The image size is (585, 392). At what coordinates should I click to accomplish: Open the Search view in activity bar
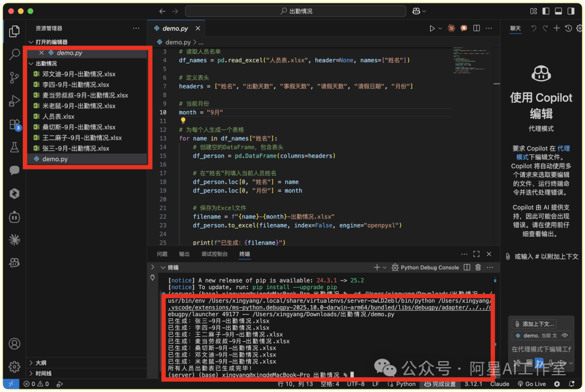(15, 54)
